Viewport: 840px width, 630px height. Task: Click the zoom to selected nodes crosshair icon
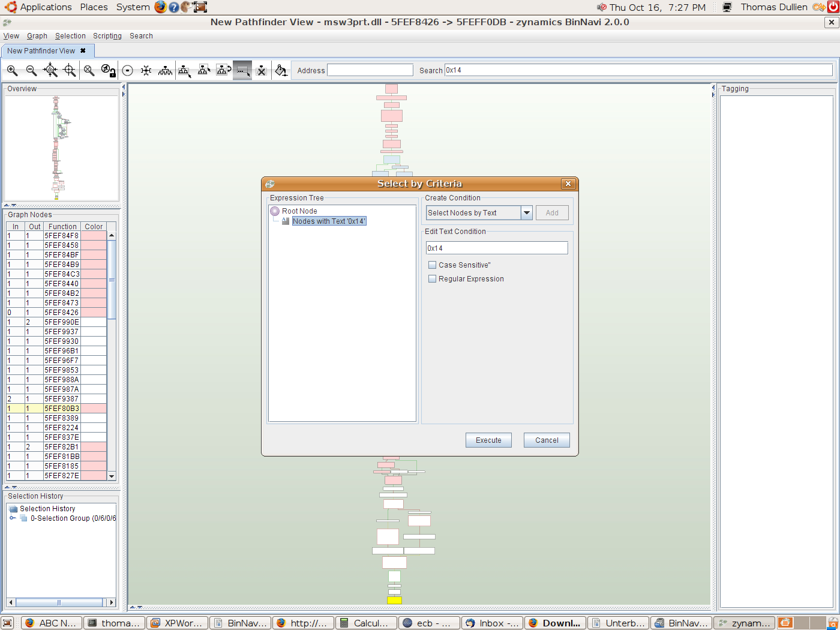70,70
